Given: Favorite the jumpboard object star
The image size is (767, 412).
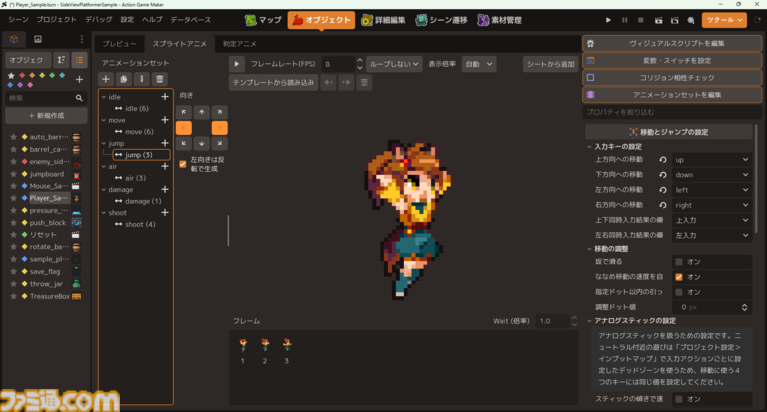Looking at the screenshot, I should [14, 174].
